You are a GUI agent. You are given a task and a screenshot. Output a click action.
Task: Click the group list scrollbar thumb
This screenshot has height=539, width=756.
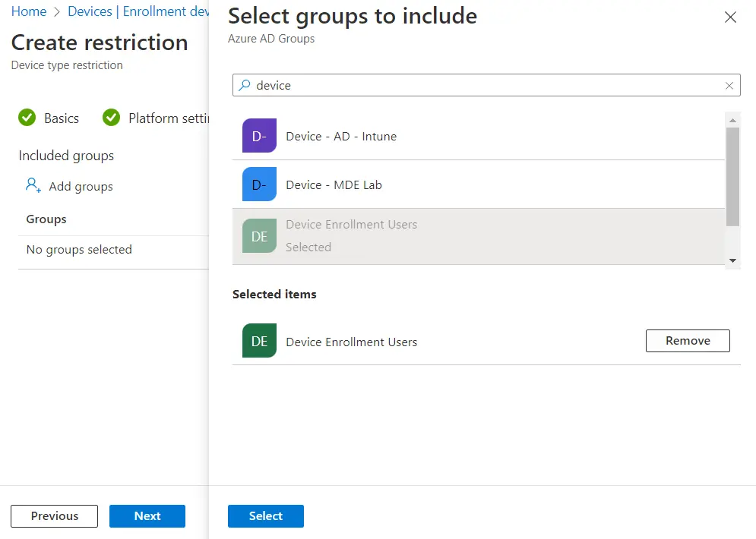732,176
